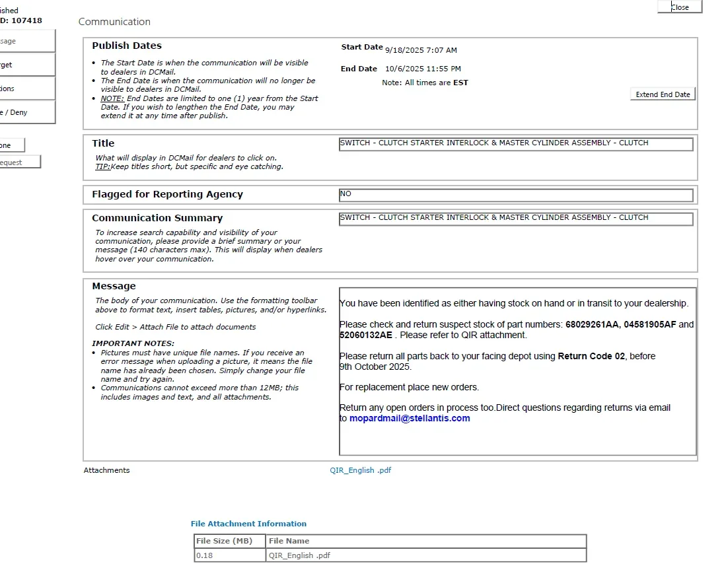The image size is (728, 564).
Task: Click the Attachments label
Action: coord(107,470)
